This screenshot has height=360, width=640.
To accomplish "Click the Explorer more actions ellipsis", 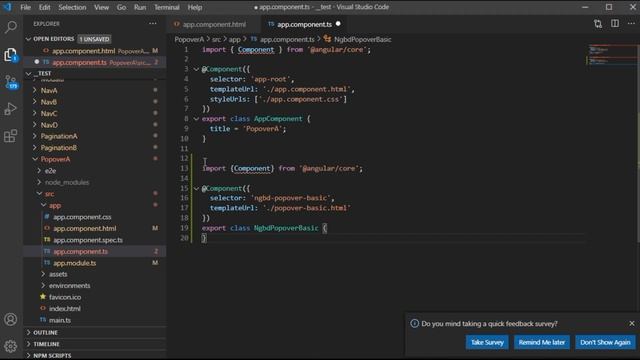I will (153, 24).
